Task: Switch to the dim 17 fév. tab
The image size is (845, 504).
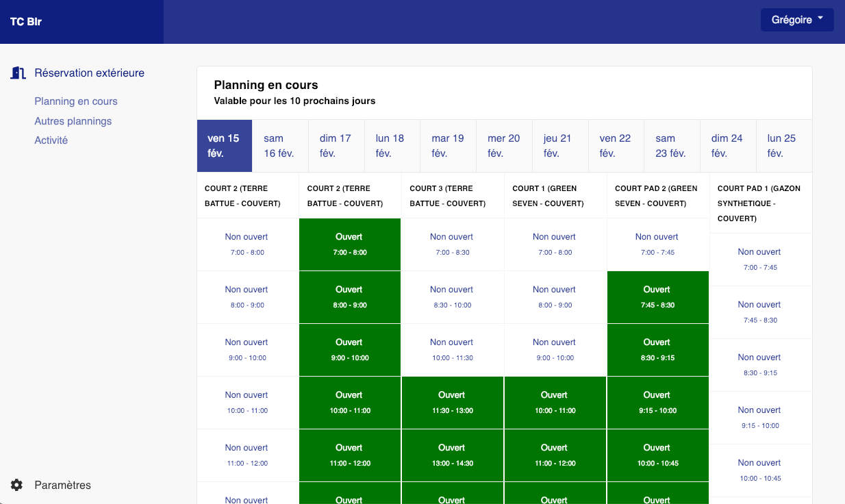Action: (x=336, y=145)
